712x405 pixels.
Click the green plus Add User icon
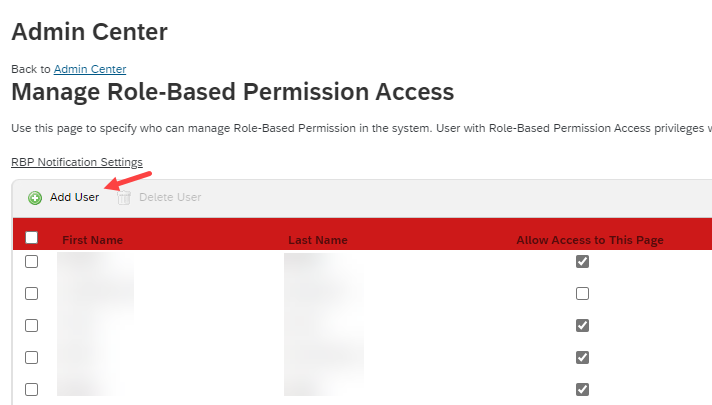coord(35,198)
